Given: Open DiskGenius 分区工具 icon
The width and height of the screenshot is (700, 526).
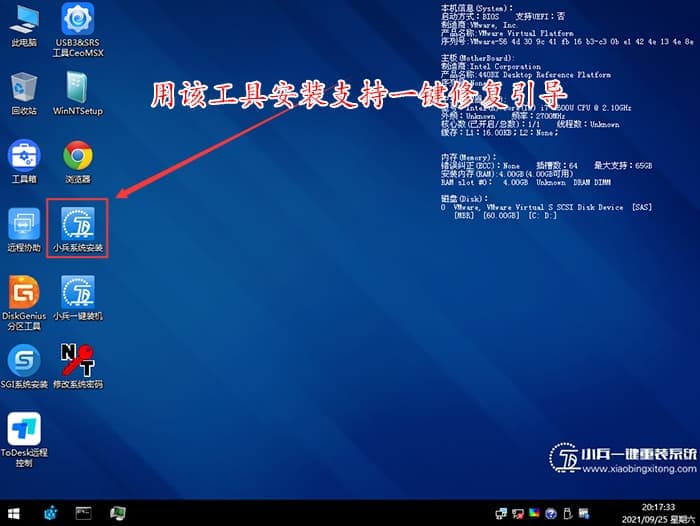Looking at the screenshot, I should pos(24,303).
